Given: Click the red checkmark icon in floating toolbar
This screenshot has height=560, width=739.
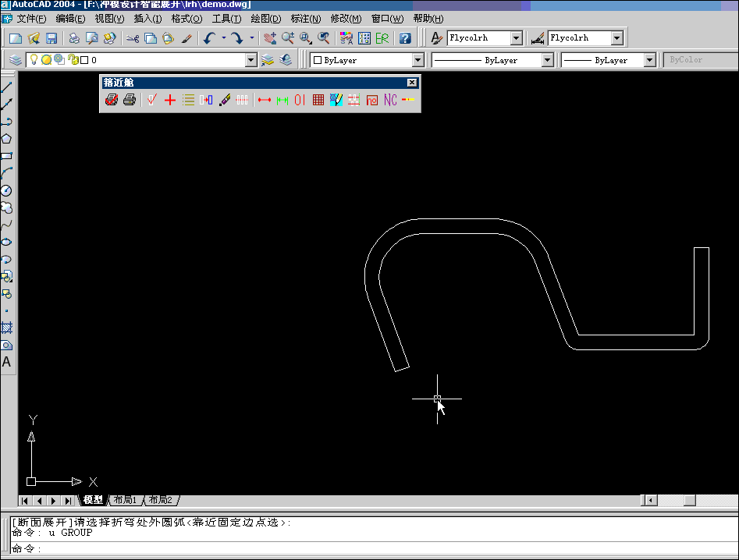Looking at the screenshot, I should 151,100.
